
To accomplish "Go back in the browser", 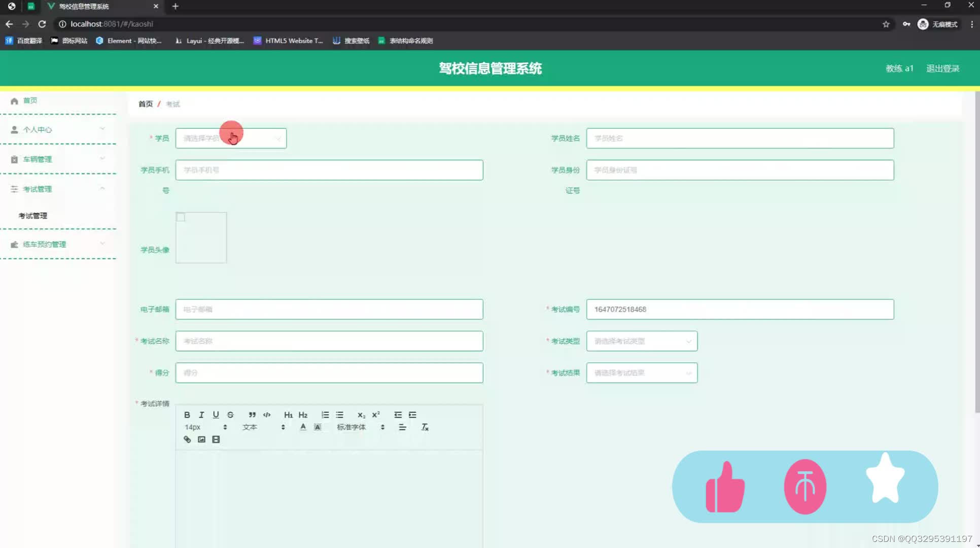I will [x=9, y=24].
